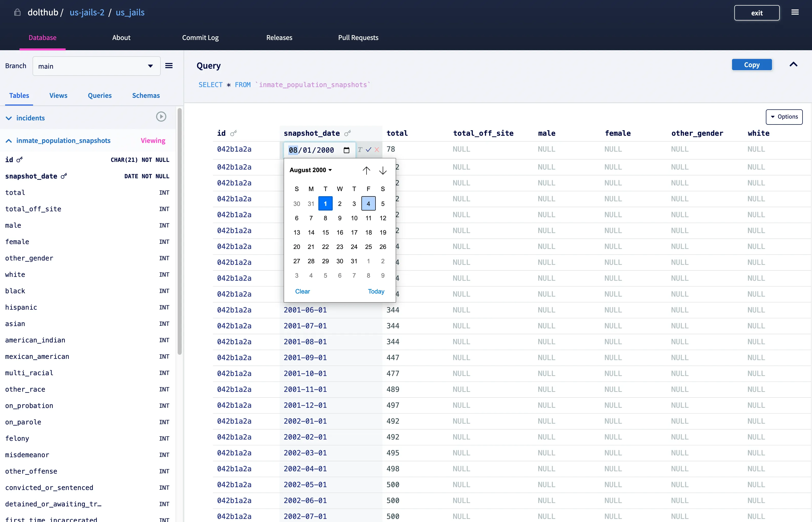Expand the incidents table schema

click(x=9, y=118)
